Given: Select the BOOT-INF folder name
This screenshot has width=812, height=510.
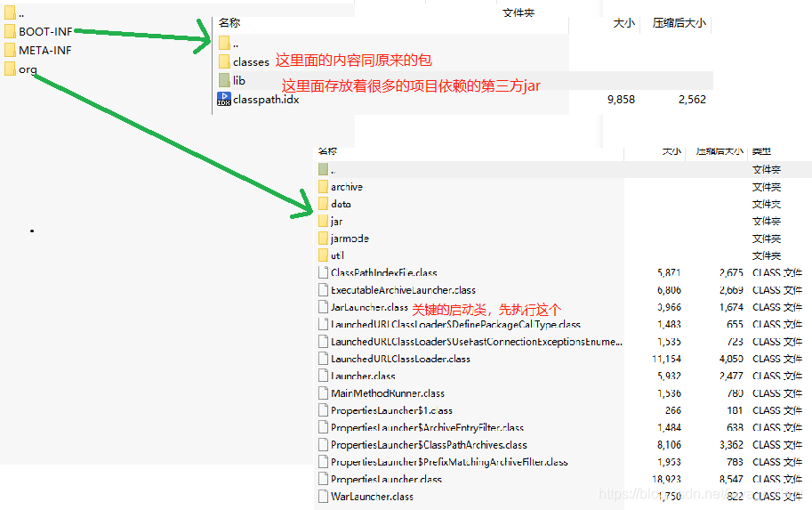Looking at the screenshot, I should tap(45, 32).
